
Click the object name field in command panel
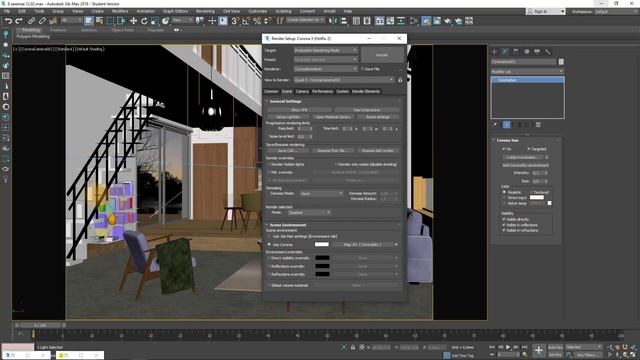pyautogui.click(x=523, y=62)
